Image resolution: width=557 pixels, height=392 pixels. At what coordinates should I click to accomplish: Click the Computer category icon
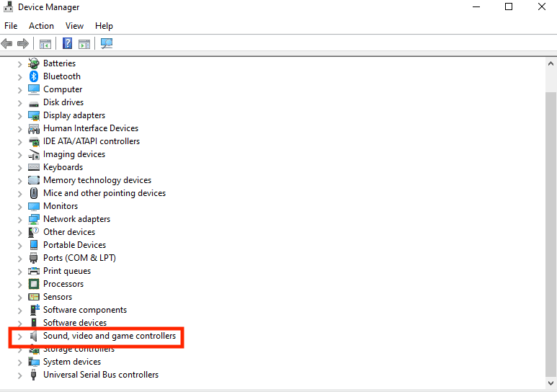click(x=34, y=89)
